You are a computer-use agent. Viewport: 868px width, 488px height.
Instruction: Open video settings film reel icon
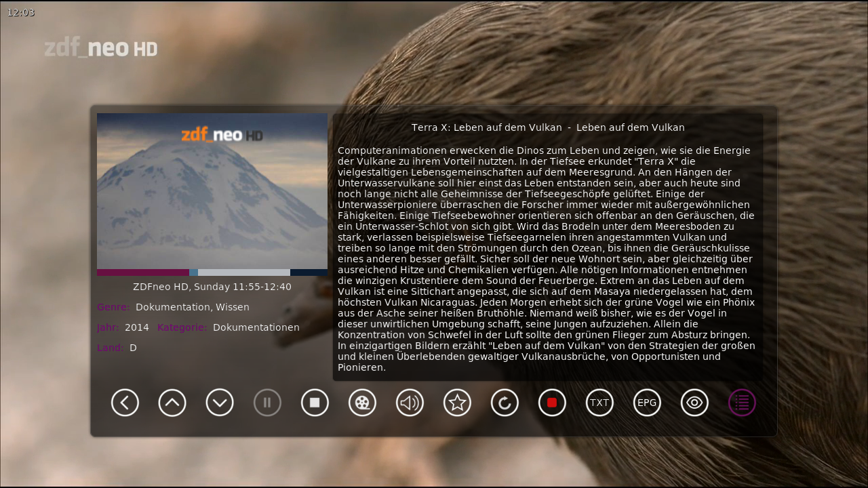[362, 403]
